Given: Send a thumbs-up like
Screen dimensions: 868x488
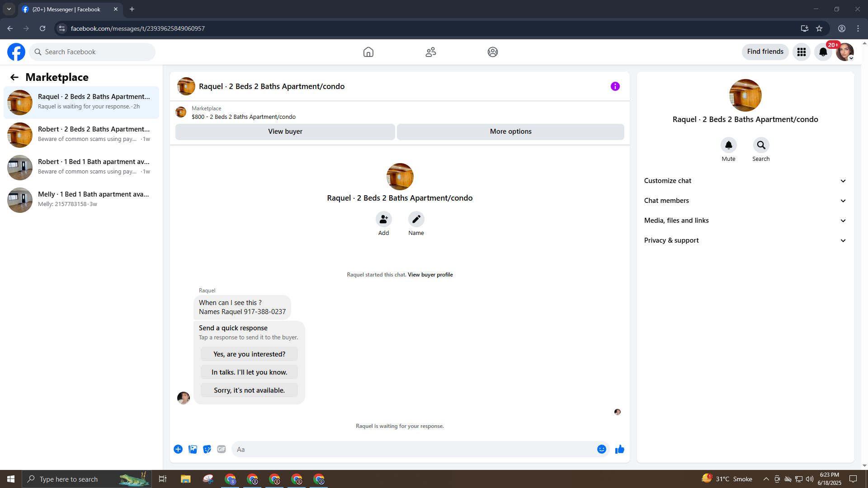Looking at the screenshot, I should [620, 449].
